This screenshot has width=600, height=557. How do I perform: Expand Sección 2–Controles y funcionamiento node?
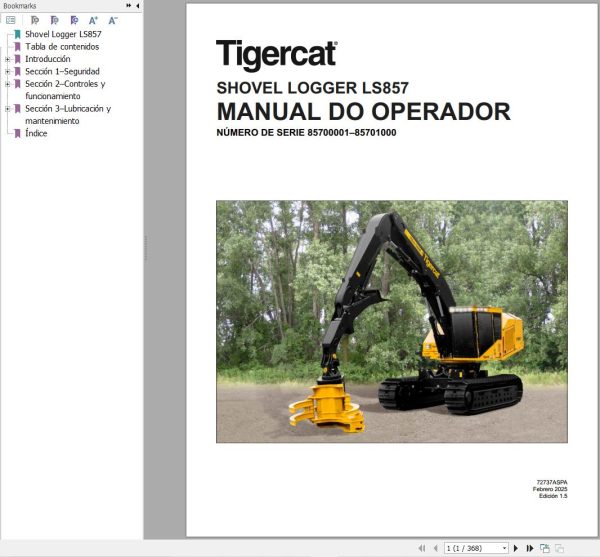(x=7, y=84)
